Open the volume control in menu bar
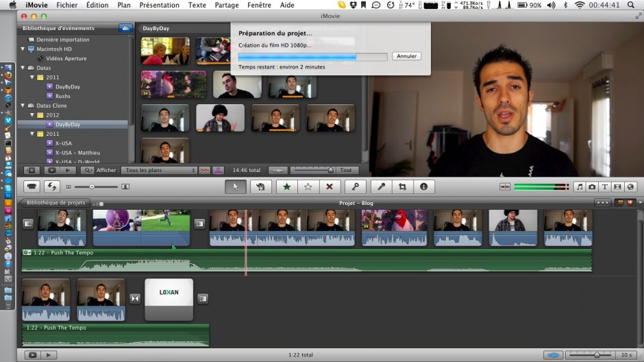 click(x=552, y=5)
